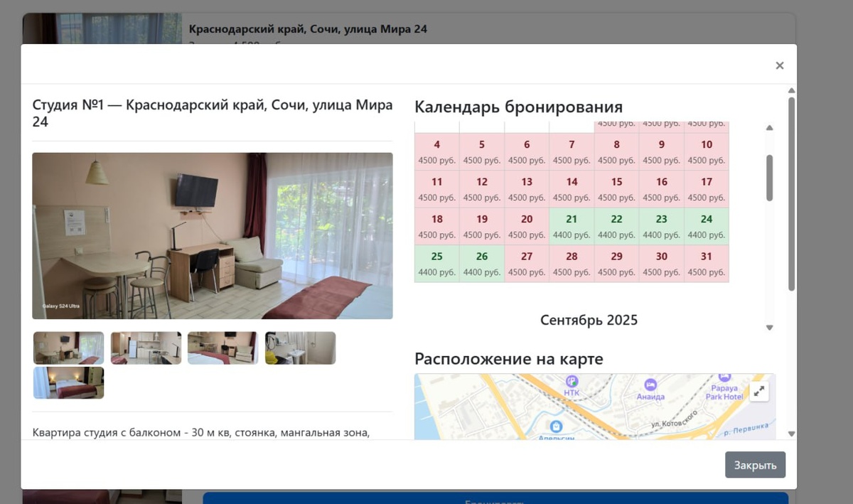Select the first room thumbnail with TV

pyautogui.click(x=68, y=348)
